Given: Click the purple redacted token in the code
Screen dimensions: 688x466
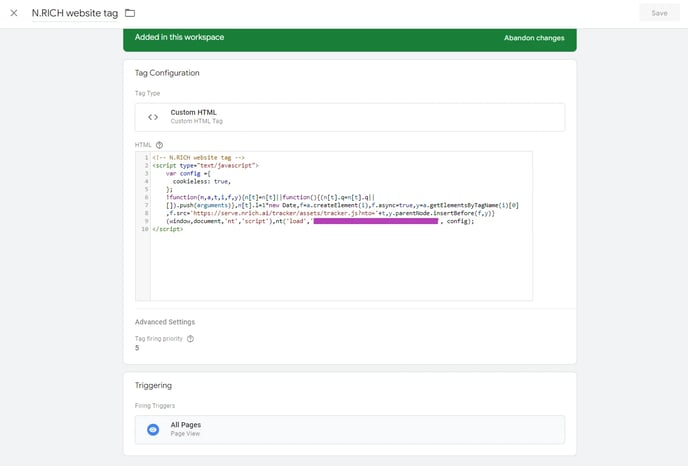Looking at the screenshot, I should 376,221.
